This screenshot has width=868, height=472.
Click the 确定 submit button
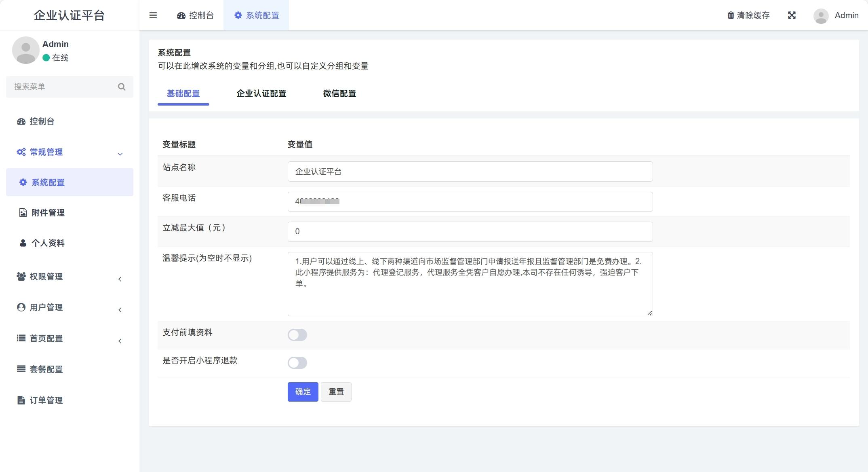point(303,392)
